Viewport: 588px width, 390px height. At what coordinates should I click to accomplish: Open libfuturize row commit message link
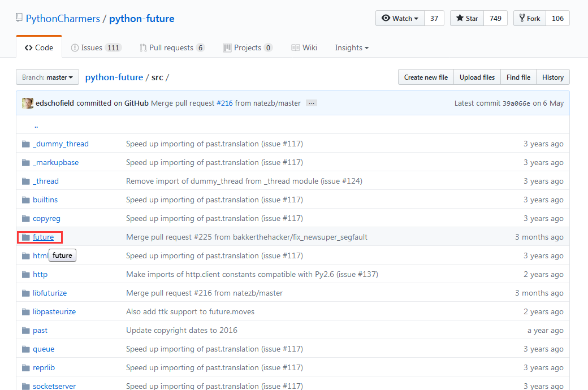[x=204, y=293]
